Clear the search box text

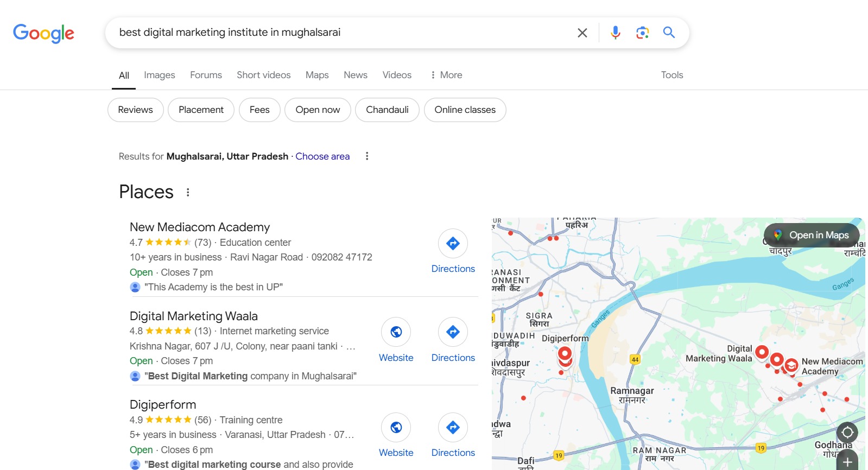click(x=582, y=33)
